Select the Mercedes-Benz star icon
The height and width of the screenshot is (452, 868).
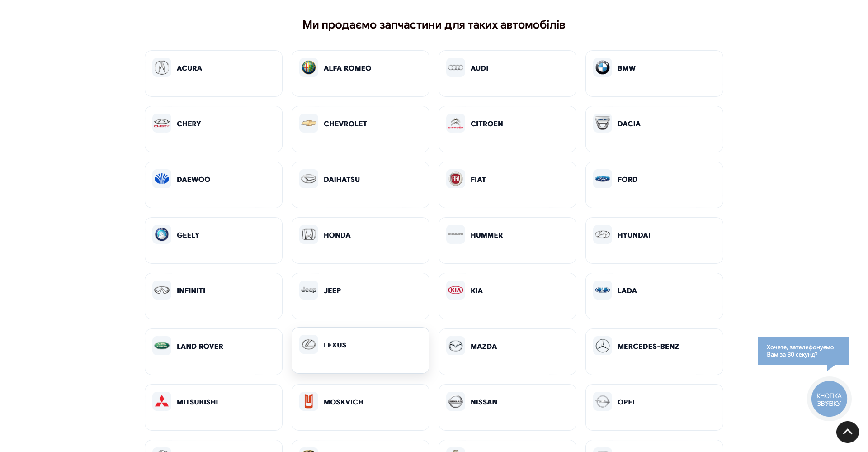click(x=603, y=346)
